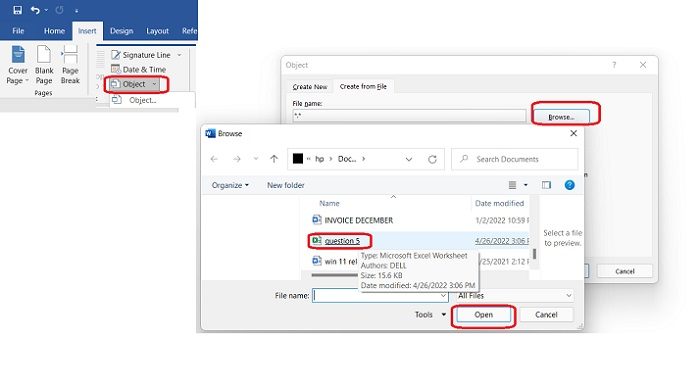Viewport: 700px width, 388px height.
Task: Click the Undo arrow icon
Action: (35, 10)
